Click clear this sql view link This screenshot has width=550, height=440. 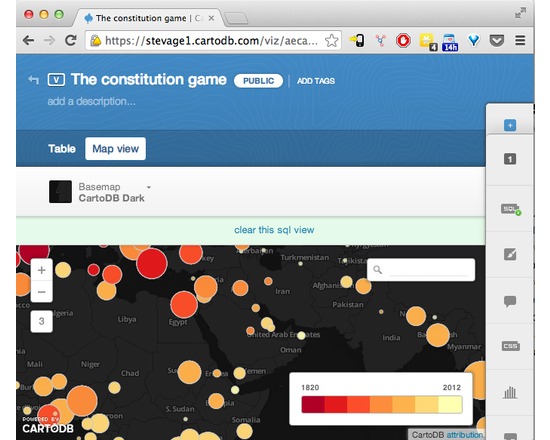(x=274, y=230)
